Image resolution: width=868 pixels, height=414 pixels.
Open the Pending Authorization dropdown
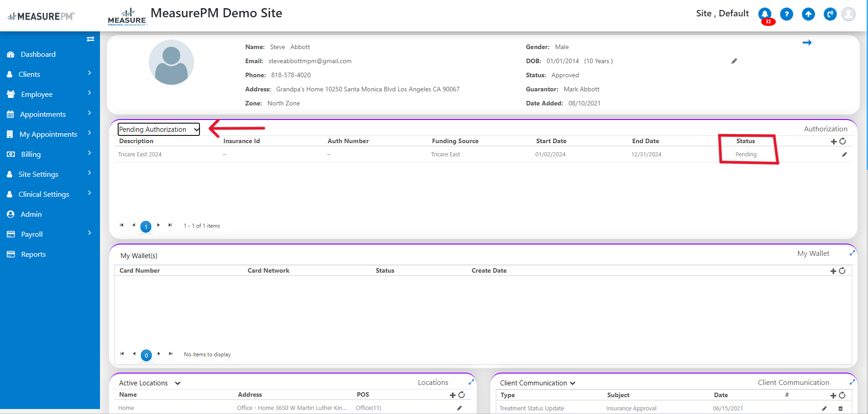[x=159, y=130]
